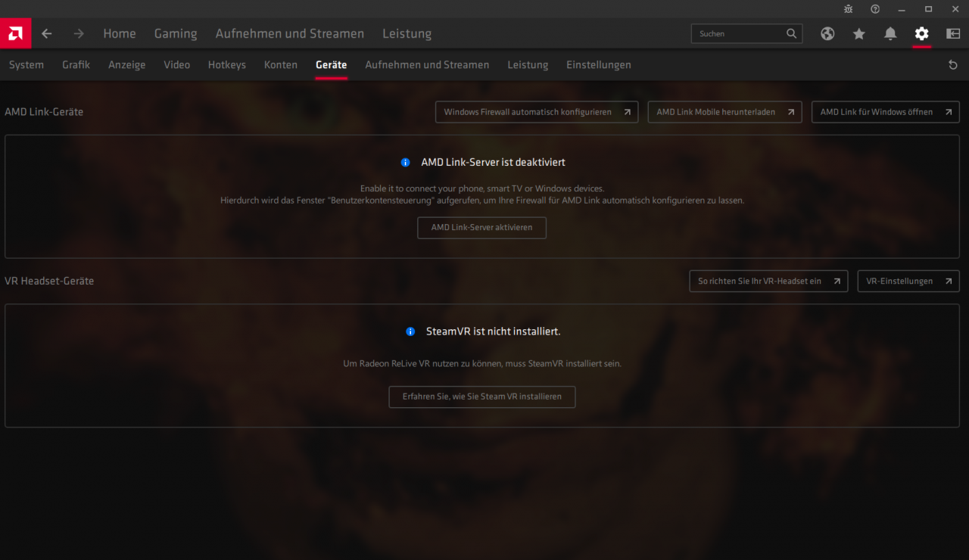Click So richten Sie Ihr VR-Headset ein
This screenshot has width=969, height=560.
click(x=768, y=281)
